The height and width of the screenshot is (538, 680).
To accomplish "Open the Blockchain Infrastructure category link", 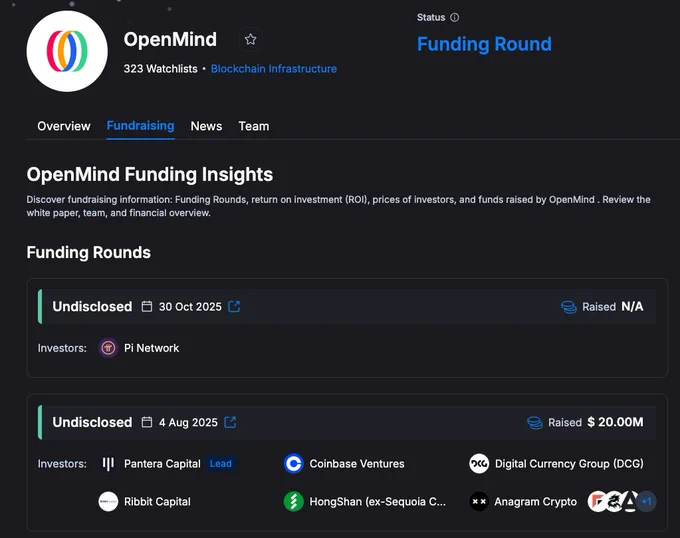I will pos(274,68).
